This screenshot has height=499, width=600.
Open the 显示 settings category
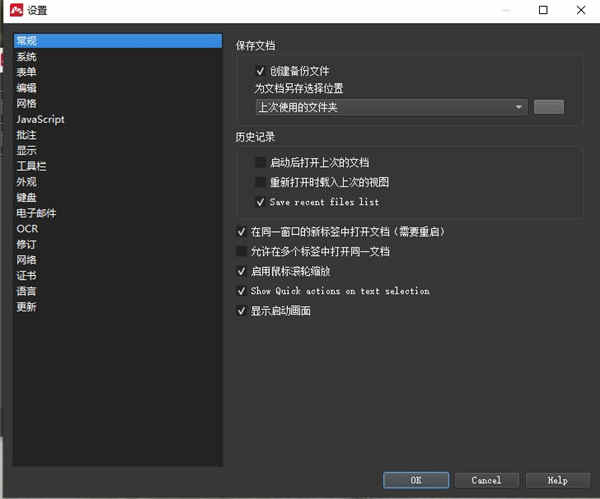click(118, 150)
